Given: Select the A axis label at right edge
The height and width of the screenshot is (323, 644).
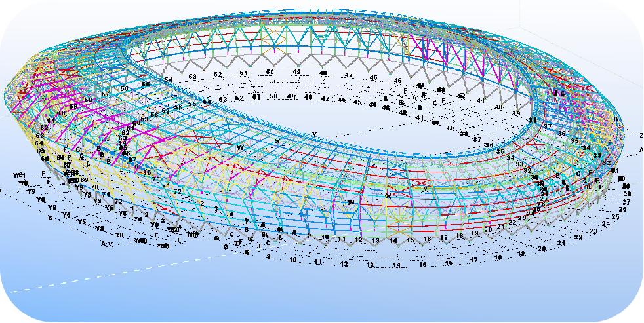Looking at the screenshot, I should point(641,150).
